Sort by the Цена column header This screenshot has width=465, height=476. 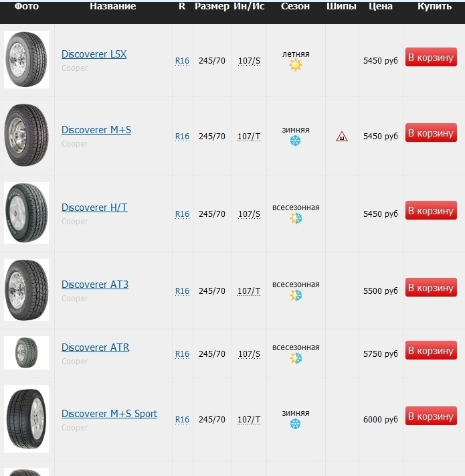click(x=381, y=6)
